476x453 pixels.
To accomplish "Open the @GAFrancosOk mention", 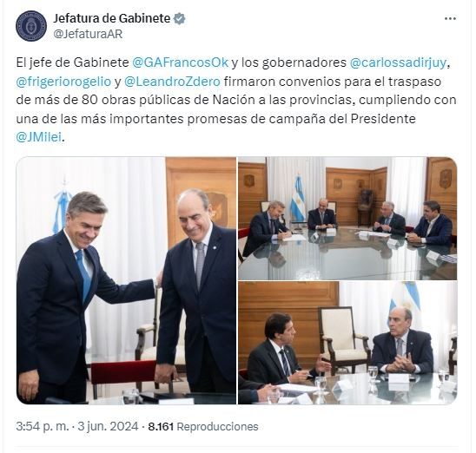I will 181,62.
